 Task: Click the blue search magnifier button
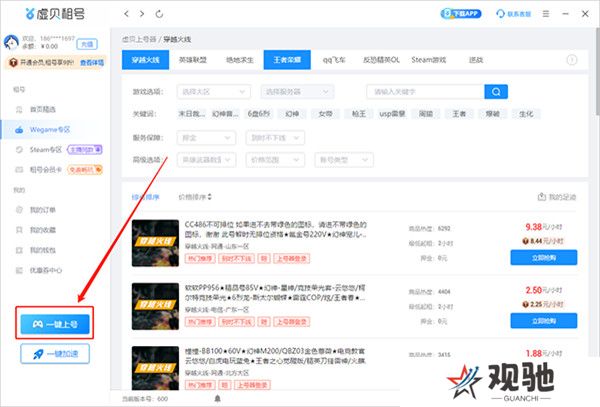(x=496, y=92)
